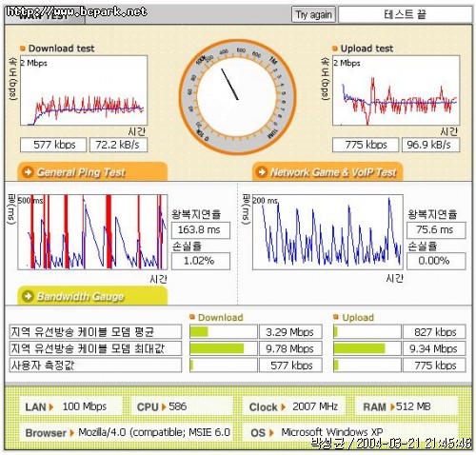Click the orange bullet beside Upload test
The width and height of the screenshot is (476, 455).
tap(335, 49)
